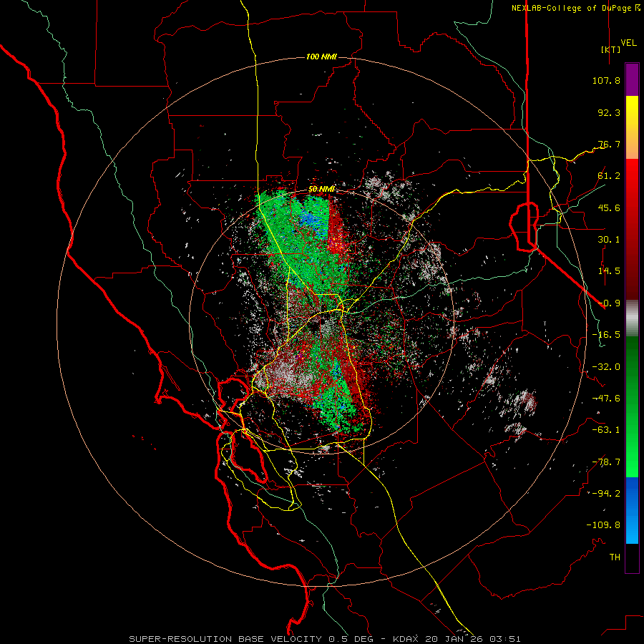Pick the purple segment of the velocity color bar

point(632,79)
